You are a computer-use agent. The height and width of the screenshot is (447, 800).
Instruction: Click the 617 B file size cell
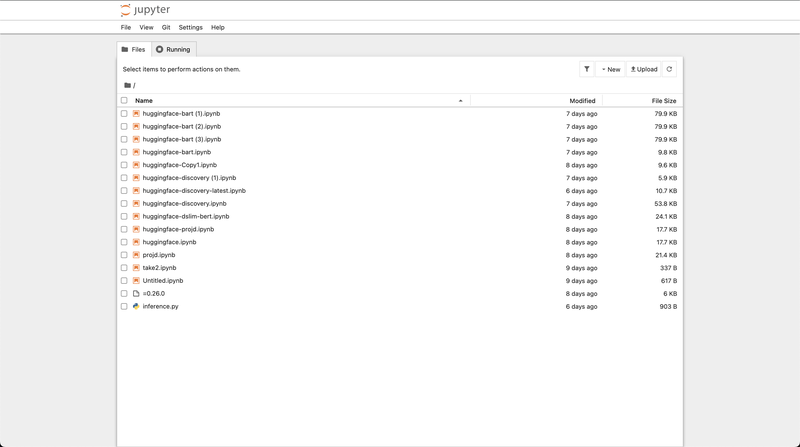click(669, 281)
